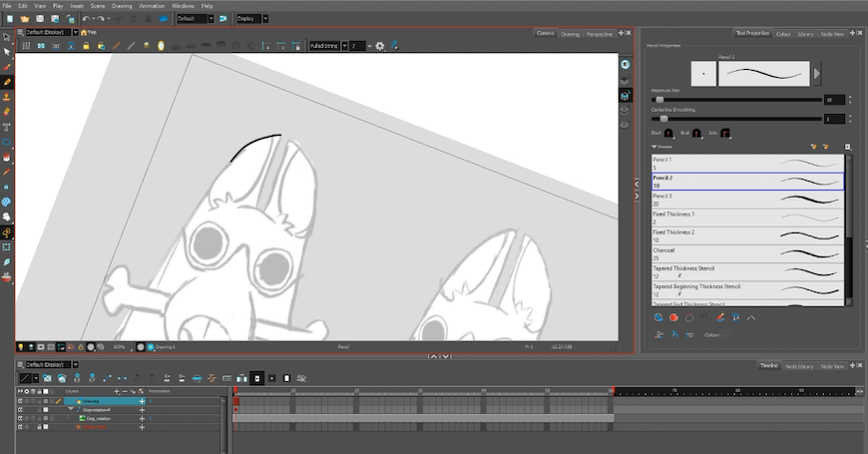Click the Centerline Smoothing slider handle

click(x=663, y=119)
